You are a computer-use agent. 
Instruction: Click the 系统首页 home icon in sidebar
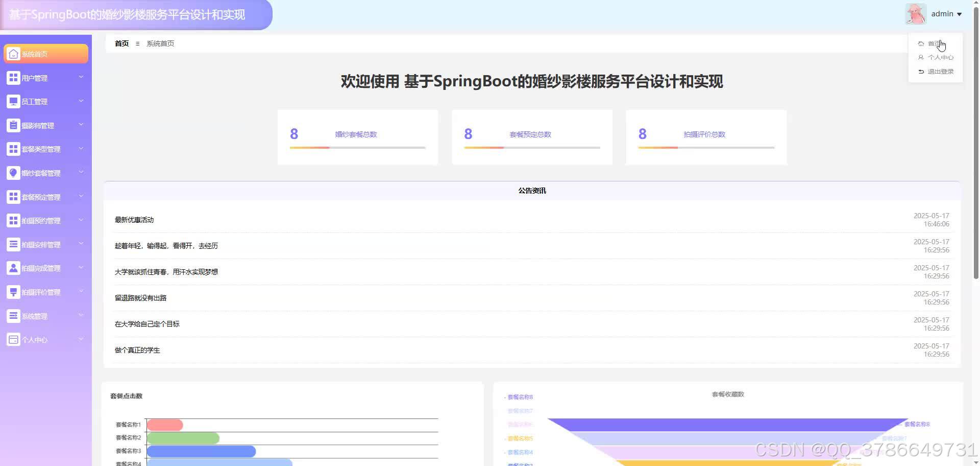click(14, 54)
